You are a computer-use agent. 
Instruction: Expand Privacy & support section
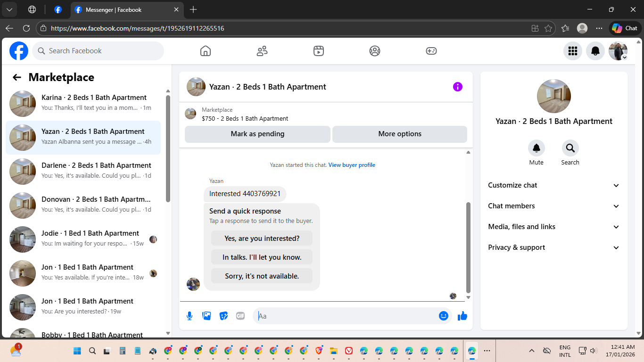click(554, 247)
